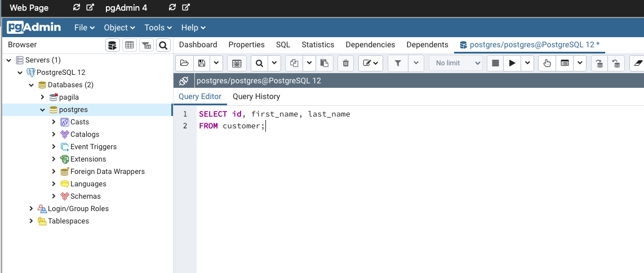Expand the pagila database node
Screen dimensions: 644x273
click(43, 97)
